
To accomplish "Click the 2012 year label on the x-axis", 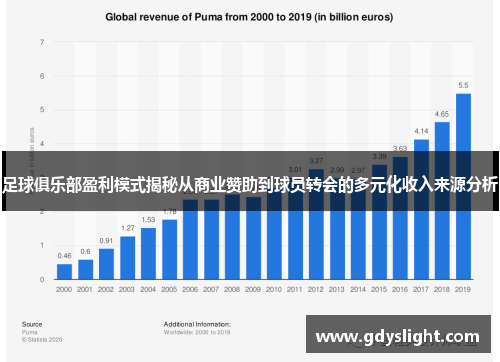I will click(x=316, y=289).
